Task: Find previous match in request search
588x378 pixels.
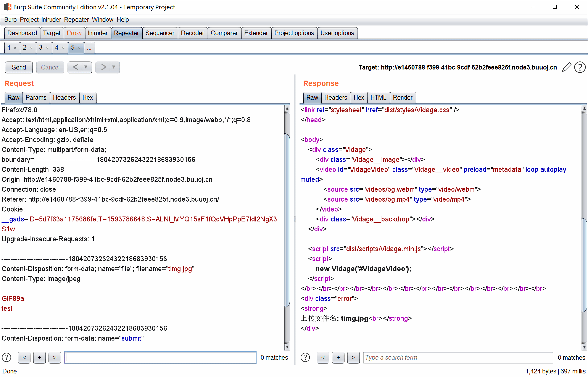Action: tap(24, 357)
